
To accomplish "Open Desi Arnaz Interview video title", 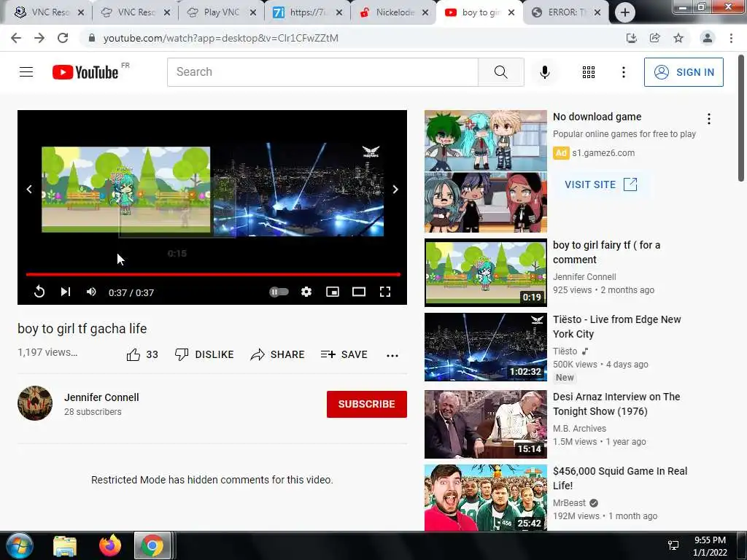I will (616, 404).
